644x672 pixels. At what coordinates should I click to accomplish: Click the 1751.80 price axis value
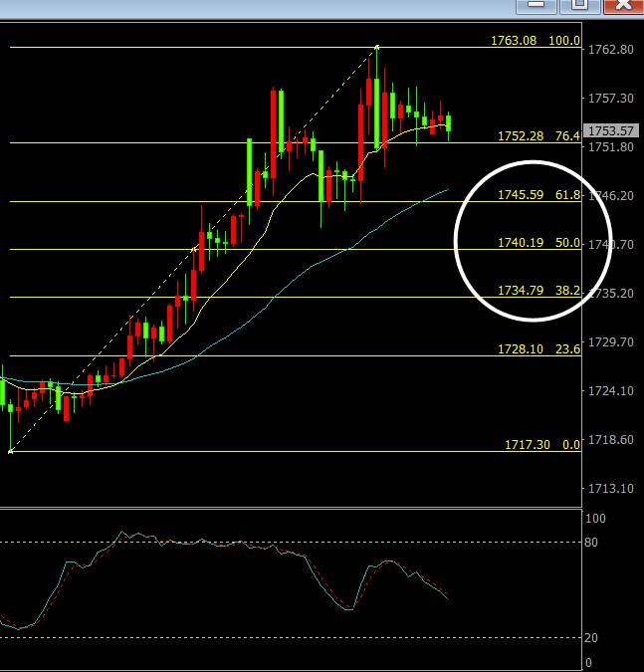(x=611, y=147)
